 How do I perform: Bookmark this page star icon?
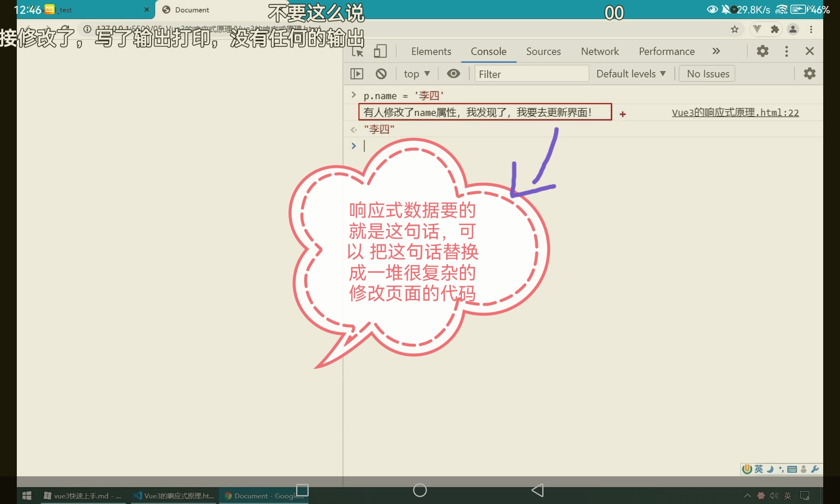click(735, 29)
